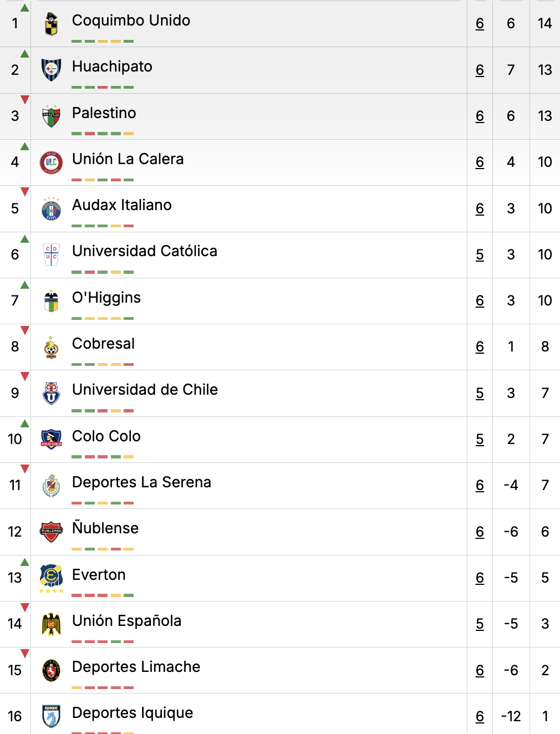Viewport: 560px width, 734px height.
Task: Open the Universidad de Chile team link
Action: tap(145, 390)
